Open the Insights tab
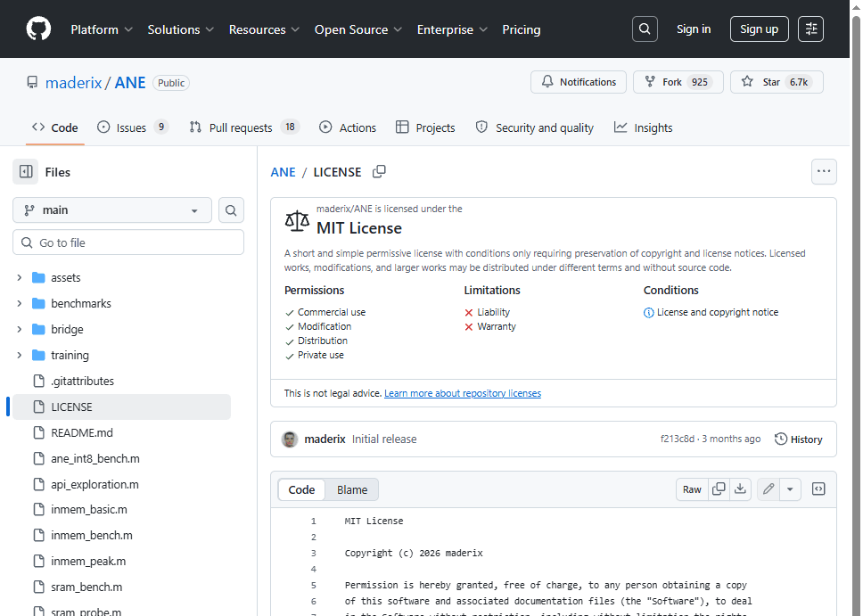This screenshot has height=616, width=863. (x=644, y=127)
